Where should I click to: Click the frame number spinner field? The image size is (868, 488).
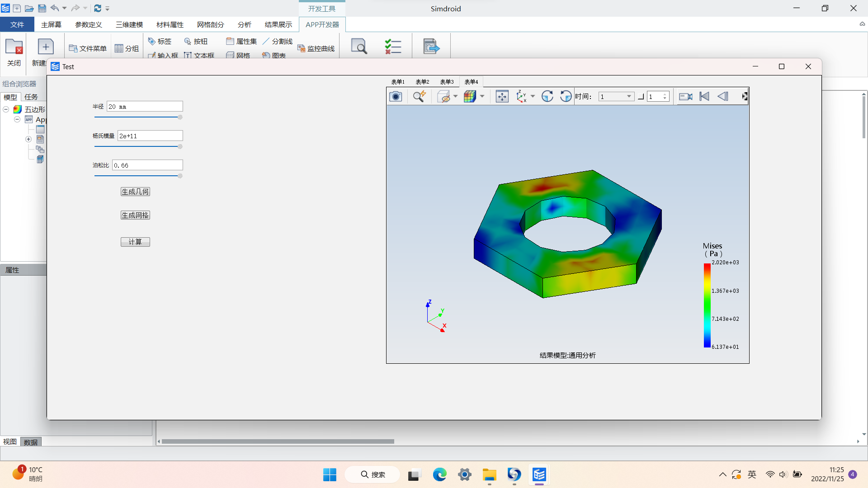point(658,96)
